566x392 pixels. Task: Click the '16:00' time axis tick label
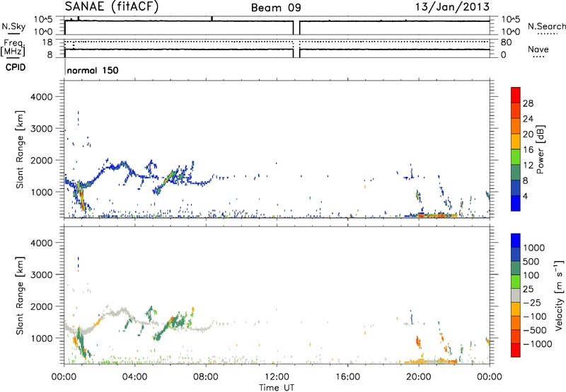coord(348,377)
